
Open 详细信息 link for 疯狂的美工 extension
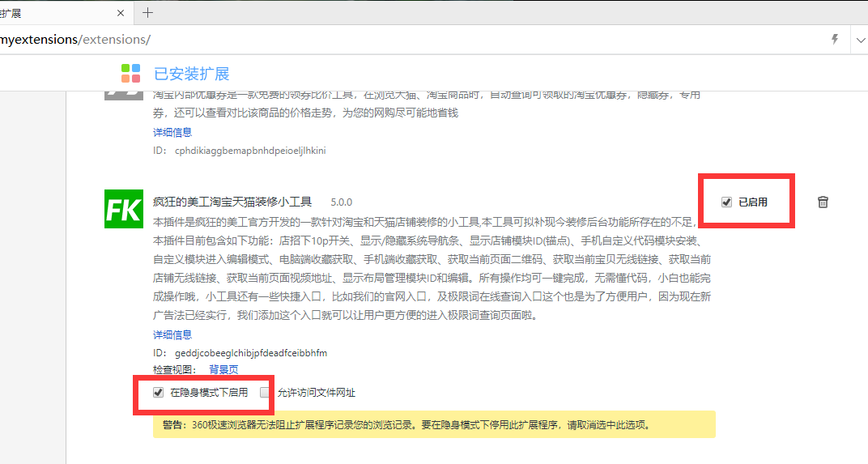tap(172, 334)
